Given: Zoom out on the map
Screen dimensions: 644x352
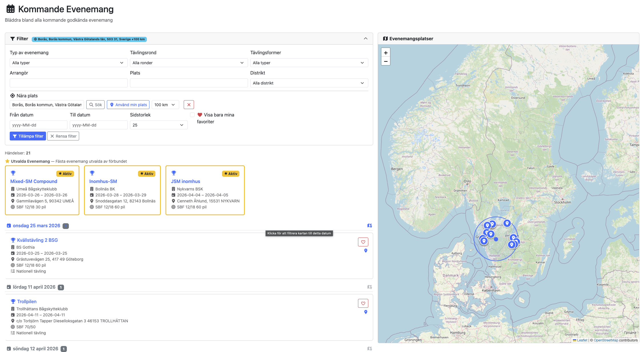Looking at the screenshot, I should coord(385,61).
